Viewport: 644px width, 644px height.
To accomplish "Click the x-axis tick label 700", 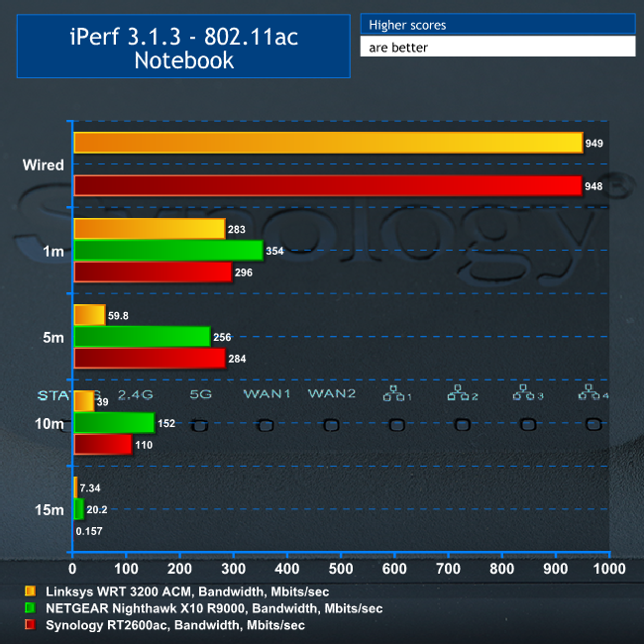I will [x=448, y=569].
